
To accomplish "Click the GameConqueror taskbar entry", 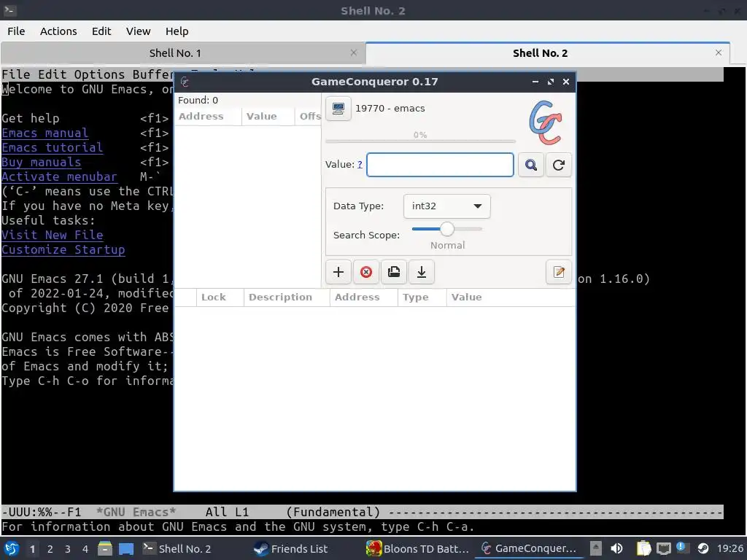I will 529,548.
